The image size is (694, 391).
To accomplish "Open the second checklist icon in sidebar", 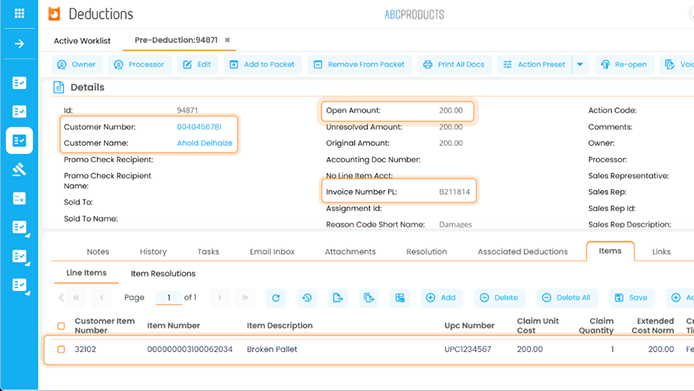I will tap(19, 111).
